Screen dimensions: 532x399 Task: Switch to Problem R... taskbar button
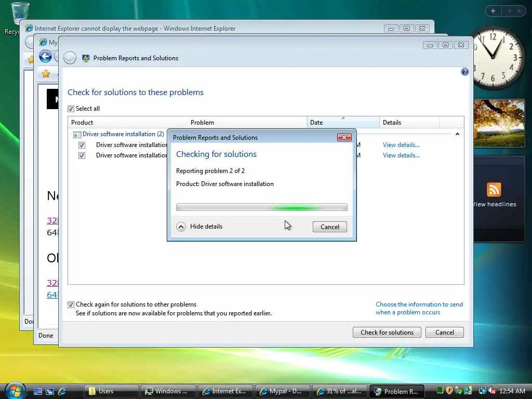click(x=396, y=391)
